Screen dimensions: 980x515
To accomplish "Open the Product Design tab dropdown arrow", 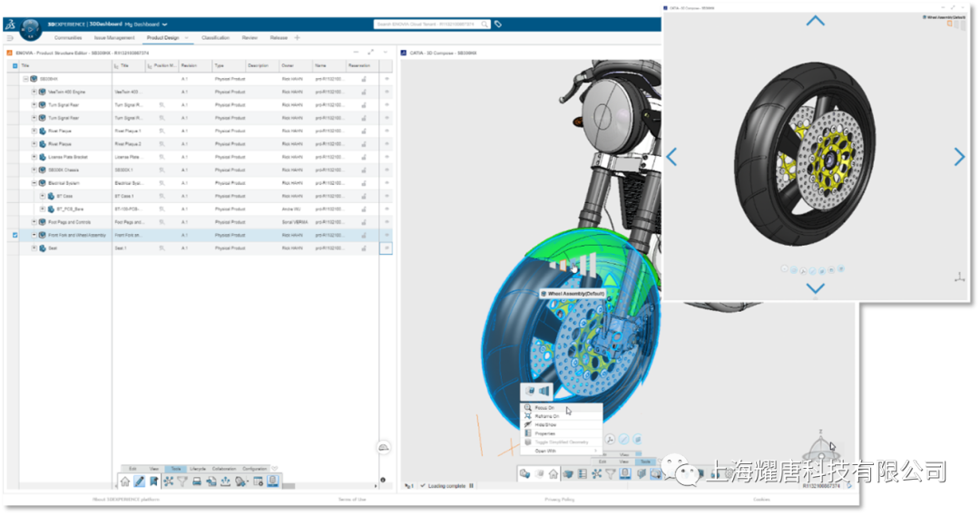I will [x=186, y=38].
